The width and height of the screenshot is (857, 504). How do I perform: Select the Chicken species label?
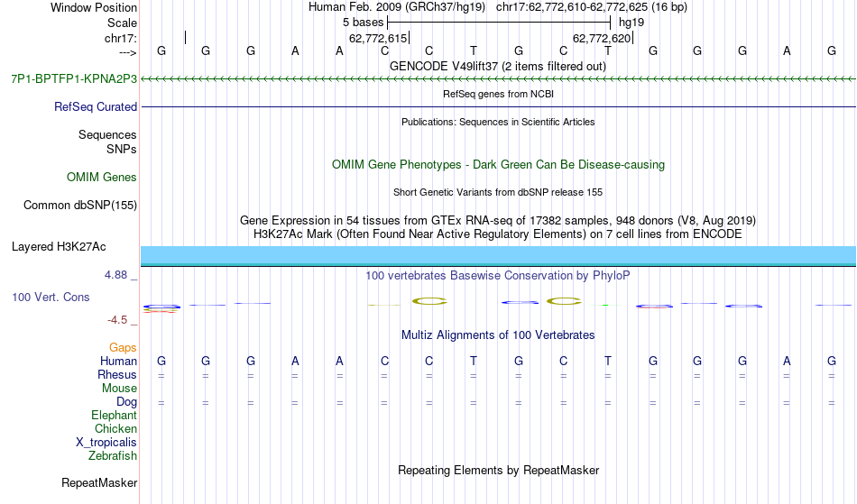115,428
